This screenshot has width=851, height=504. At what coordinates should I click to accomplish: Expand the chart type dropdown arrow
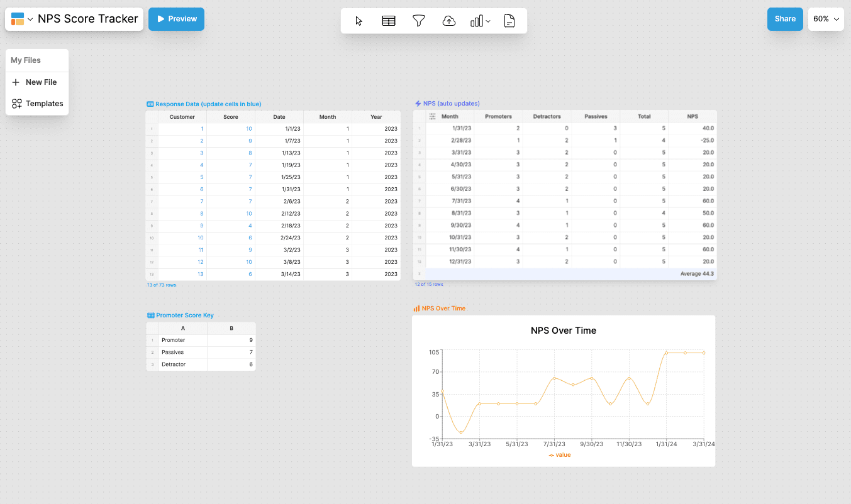click(x=489, y=21)
